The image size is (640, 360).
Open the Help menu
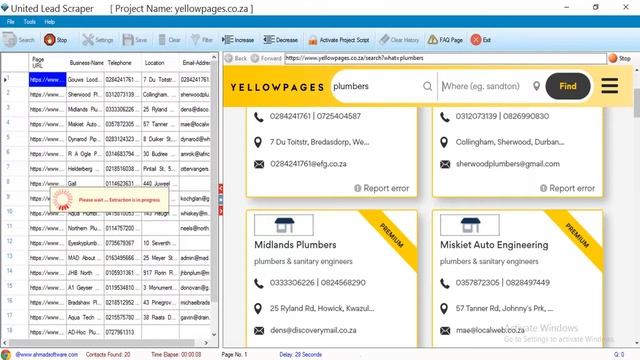[x=49, y=22]
